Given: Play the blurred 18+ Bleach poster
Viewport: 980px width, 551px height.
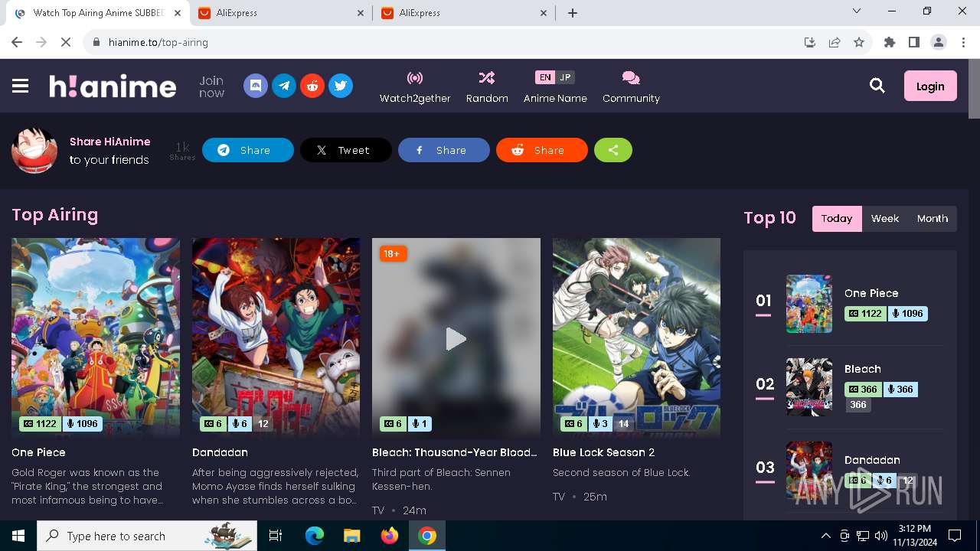Looking at the screenshot, I should [456, 337].
